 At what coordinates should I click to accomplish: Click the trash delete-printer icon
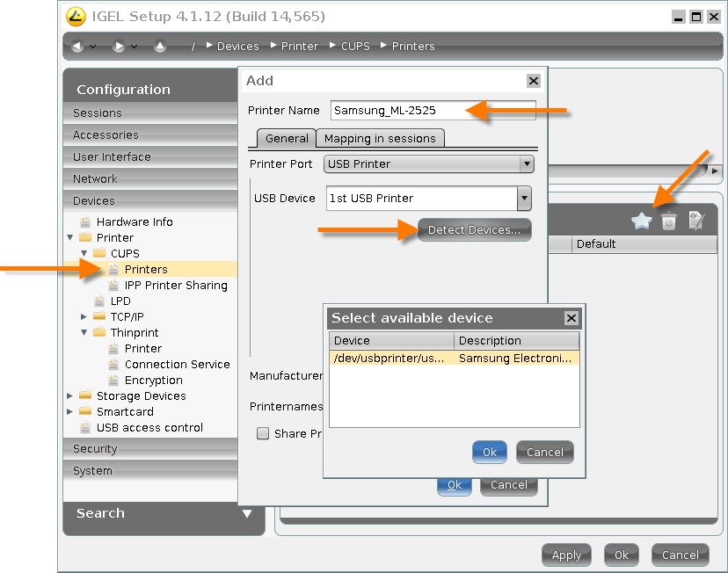pos(668,221)
